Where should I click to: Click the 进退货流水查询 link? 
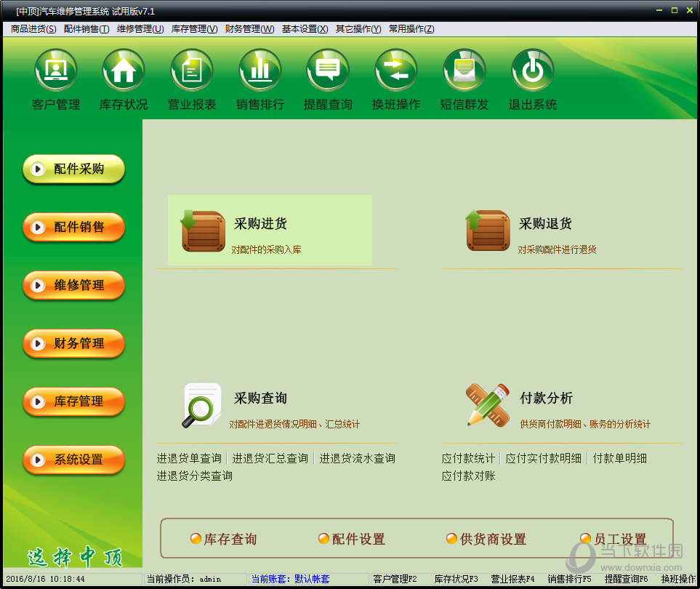pos(357,458)
